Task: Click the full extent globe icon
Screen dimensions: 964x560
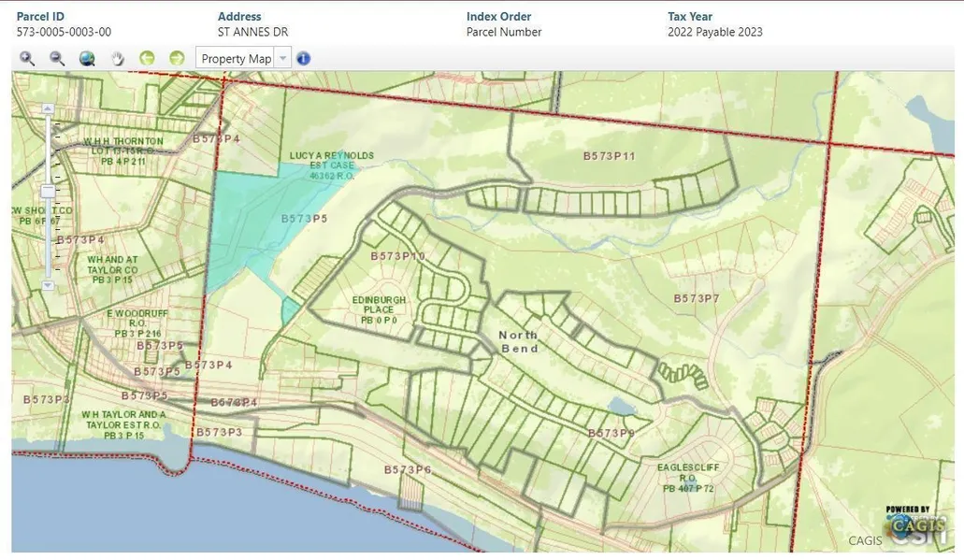Action: (x=87, y=59)
